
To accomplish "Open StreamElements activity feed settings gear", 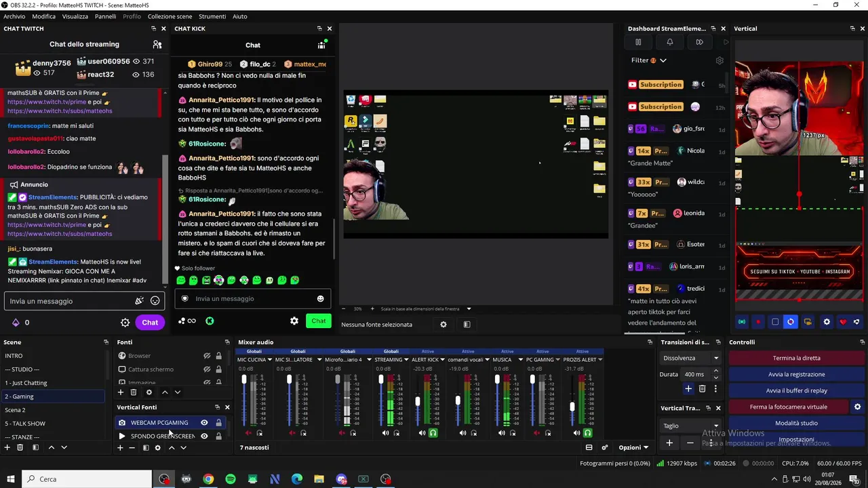I will click(719, 60).
